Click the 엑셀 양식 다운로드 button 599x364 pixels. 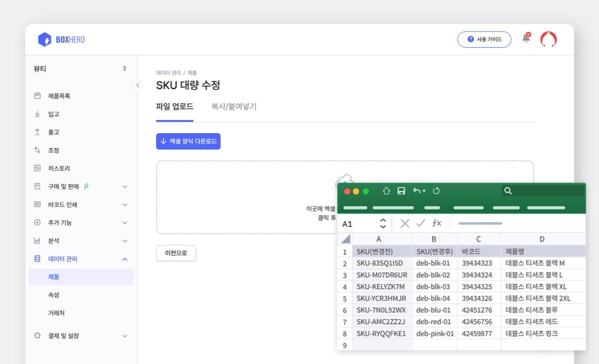pos(188,141)
